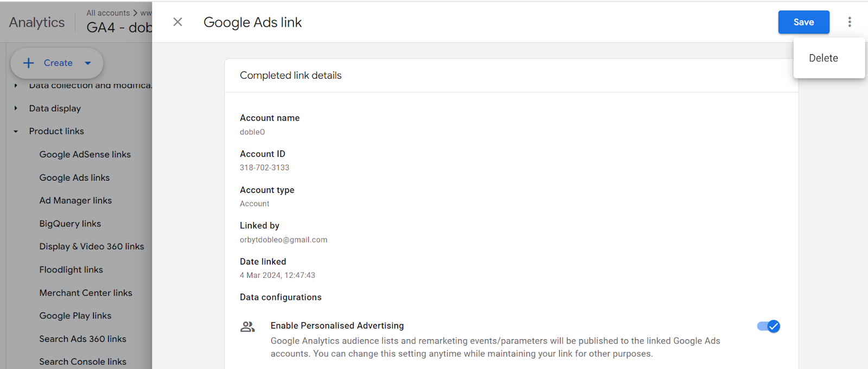Viewport: 868px width, 369px height.
Task: Open Google AdSense links
Action: click(x=85, y=155)
